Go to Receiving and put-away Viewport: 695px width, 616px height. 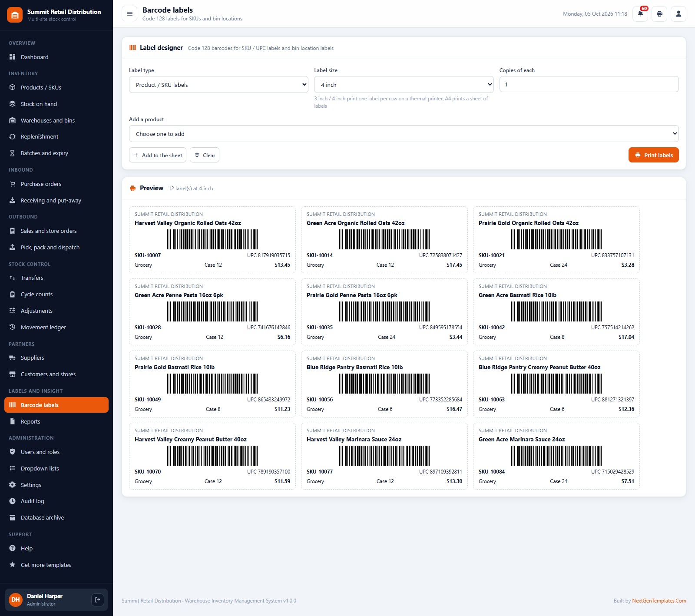click(x=56, y=200)
